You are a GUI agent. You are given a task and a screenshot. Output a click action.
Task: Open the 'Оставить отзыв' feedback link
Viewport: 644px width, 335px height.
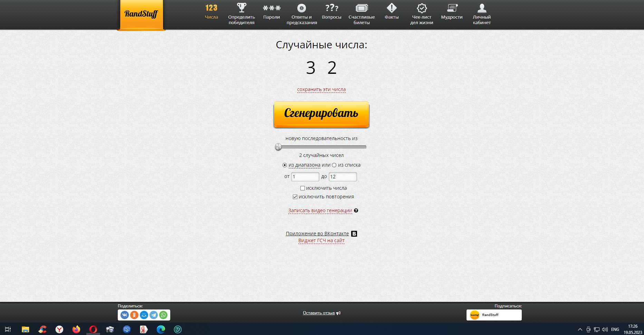click(x=319, y=313)
